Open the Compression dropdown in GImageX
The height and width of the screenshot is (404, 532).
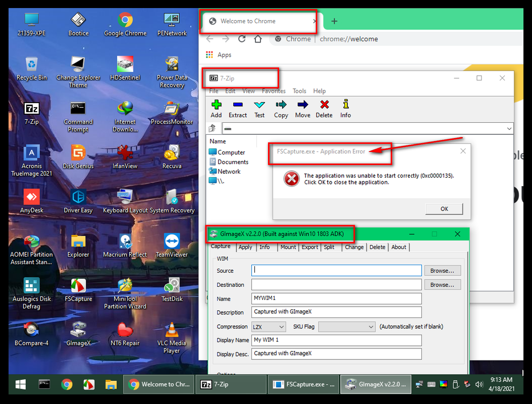(269, 327)
